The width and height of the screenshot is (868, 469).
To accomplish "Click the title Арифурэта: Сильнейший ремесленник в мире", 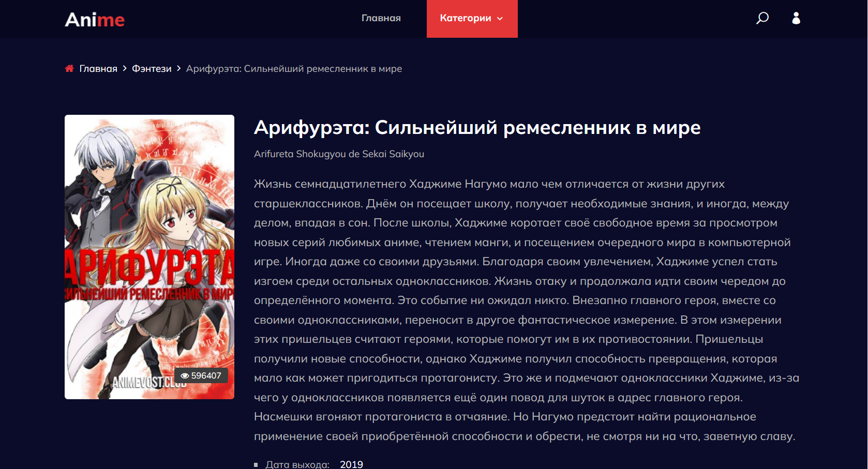I will (x=477, y=128).
